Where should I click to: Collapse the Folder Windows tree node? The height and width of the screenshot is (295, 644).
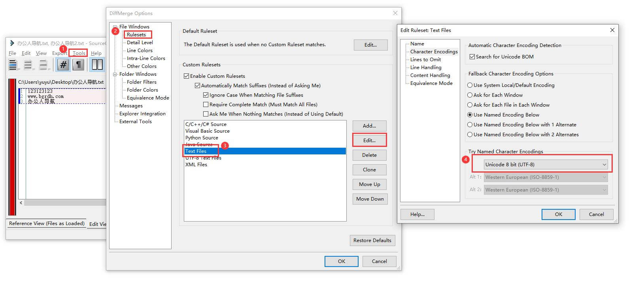115,74
